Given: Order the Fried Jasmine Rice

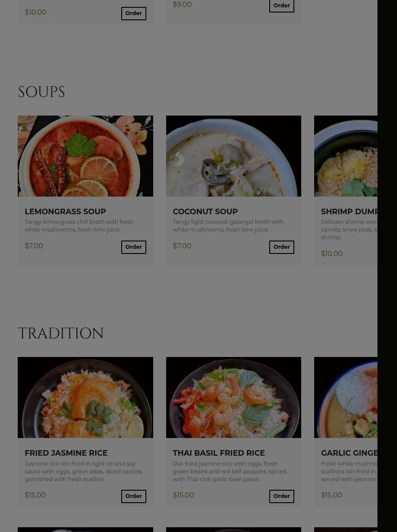Looking at the screenshot, I should click(133, 496).
